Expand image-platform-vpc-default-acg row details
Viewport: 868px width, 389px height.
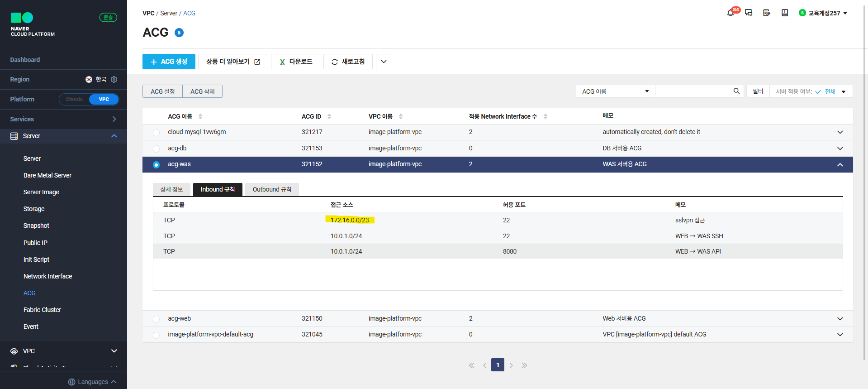[x=840, y=335]
